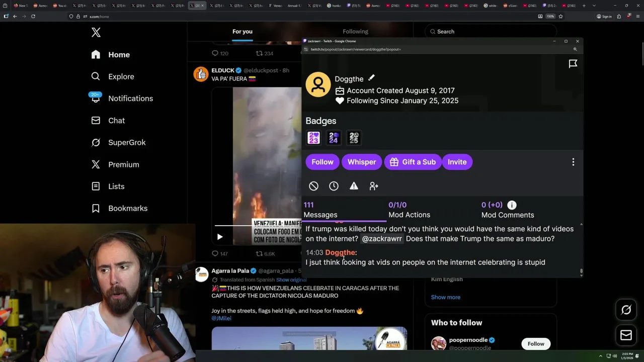Focus the X Search field
Image resolution: width=644 pixels, height=362 pixels.
[x=491, y=32]
